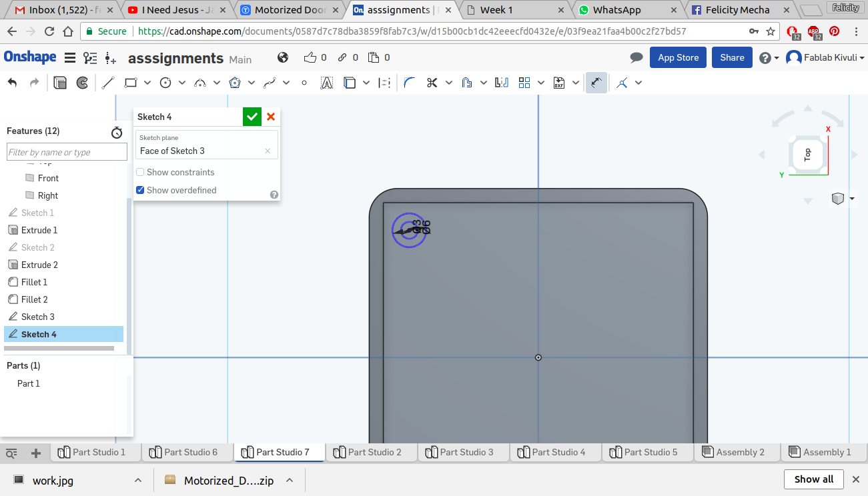Image resolution: width=868 pixels, height=496 pixels.
Task: Open the rectangle tool dropdown arrow
Action: coord(147,83)
